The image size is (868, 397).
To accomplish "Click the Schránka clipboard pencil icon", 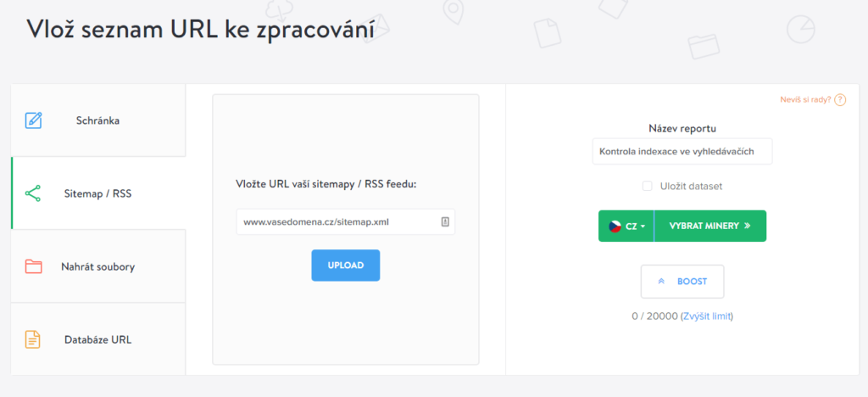I will (34, 120).
